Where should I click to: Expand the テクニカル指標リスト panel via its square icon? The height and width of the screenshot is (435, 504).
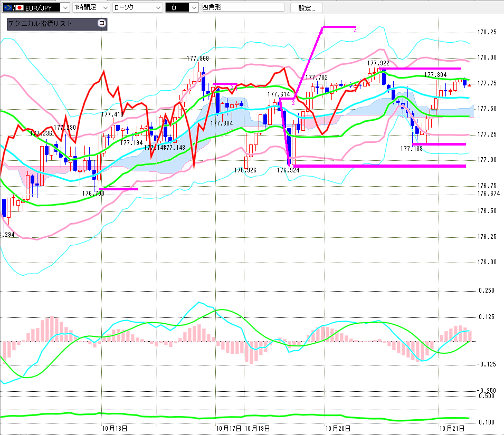tap(101, 23)
